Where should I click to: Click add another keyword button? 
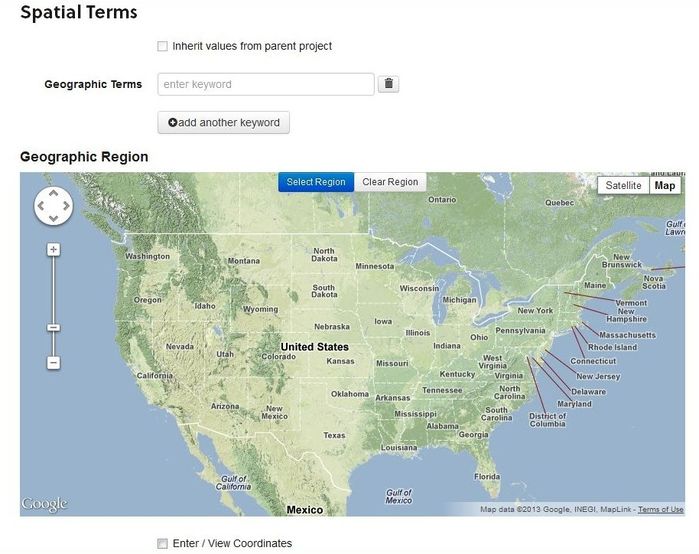pos(223,123)
